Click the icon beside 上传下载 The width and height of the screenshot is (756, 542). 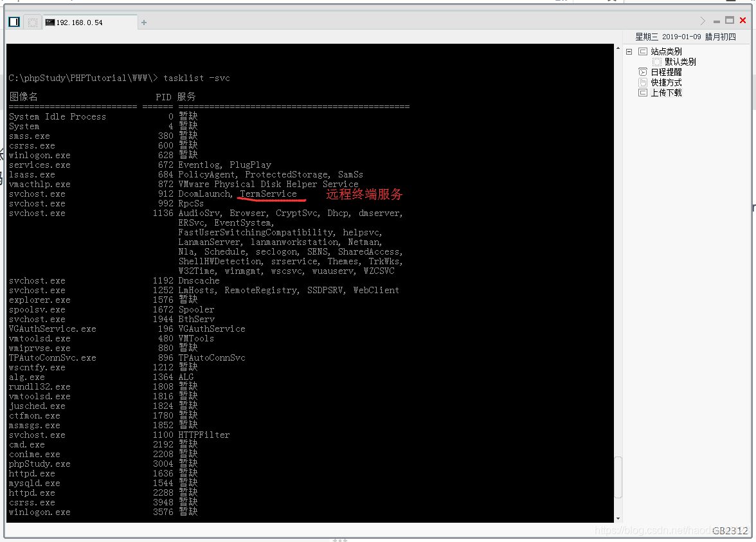point(643,93)
